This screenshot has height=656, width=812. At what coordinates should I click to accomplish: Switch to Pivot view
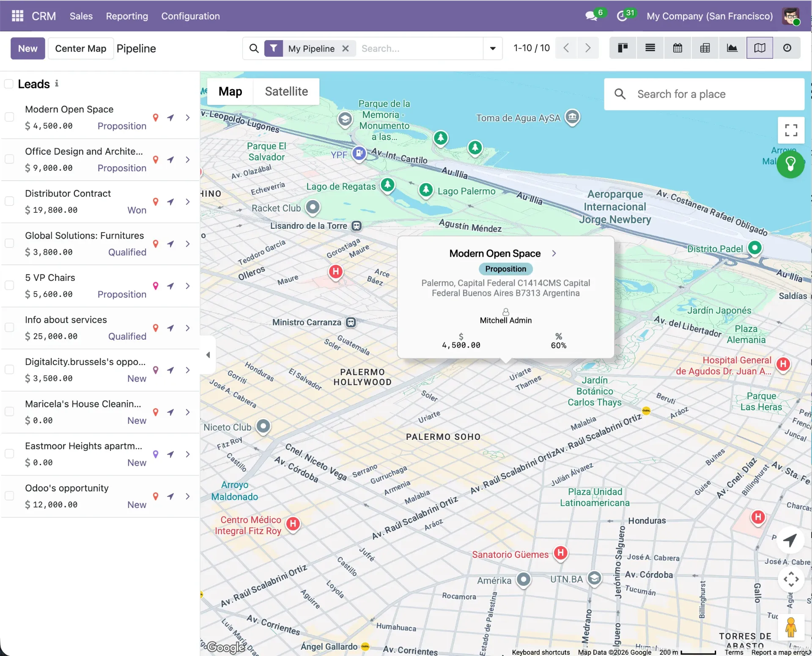tap(705, 48)
